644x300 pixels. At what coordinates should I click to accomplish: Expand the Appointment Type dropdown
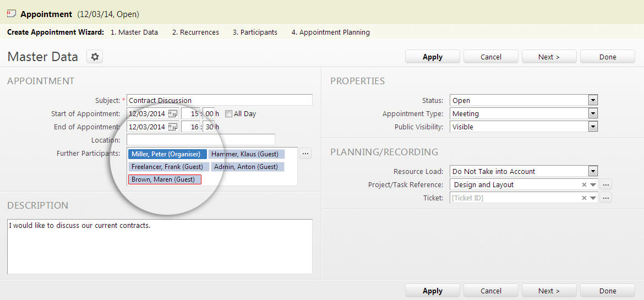(x=593, y=113)
